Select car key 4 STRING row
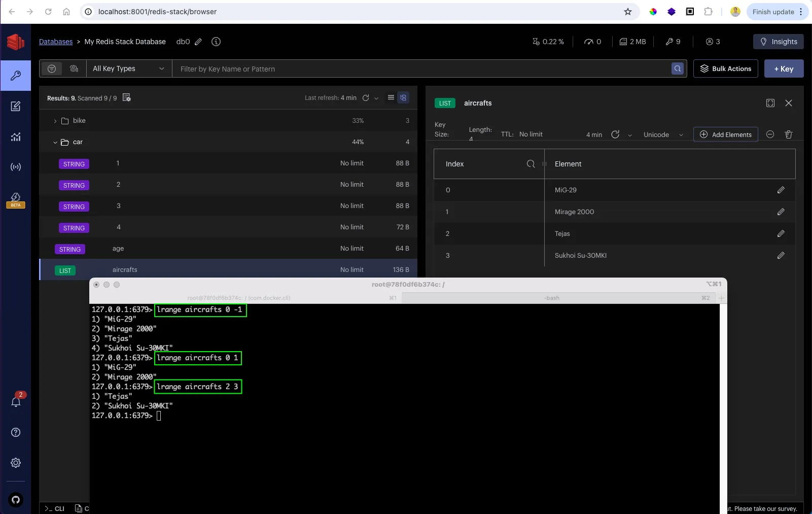The height and width of the screenshot is (514, 812). coord(228,227)
